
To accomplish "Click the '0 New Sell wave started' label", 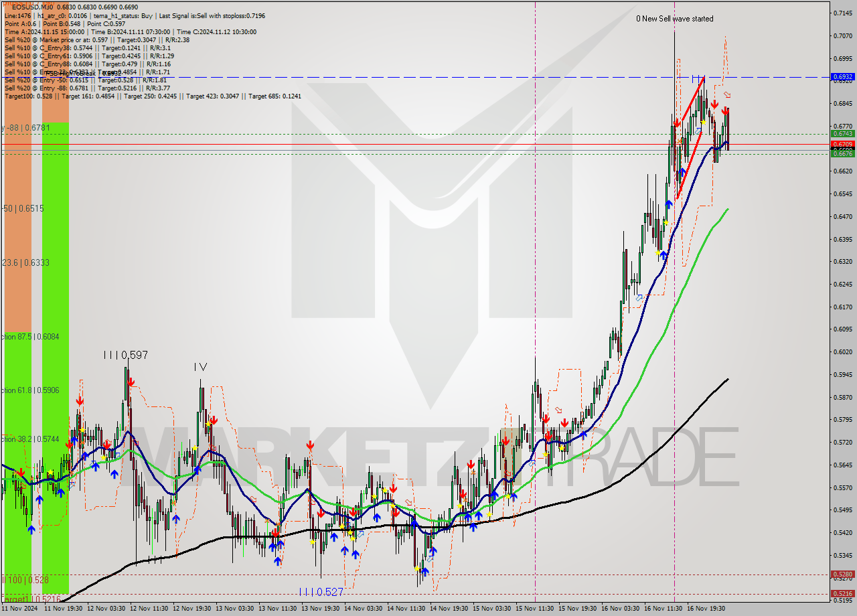I will coord(674,19).
